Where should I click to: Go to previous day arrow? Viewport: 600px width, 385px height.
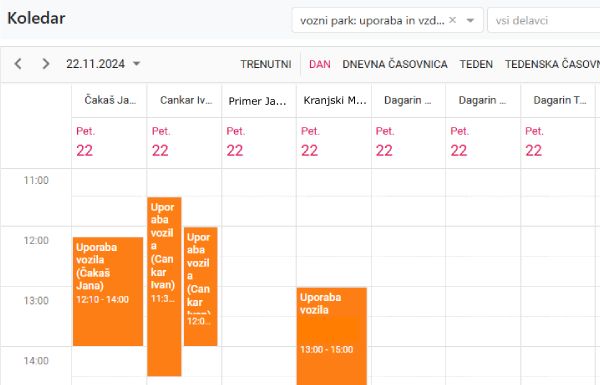pyautogui.click(x=18, y=64)
